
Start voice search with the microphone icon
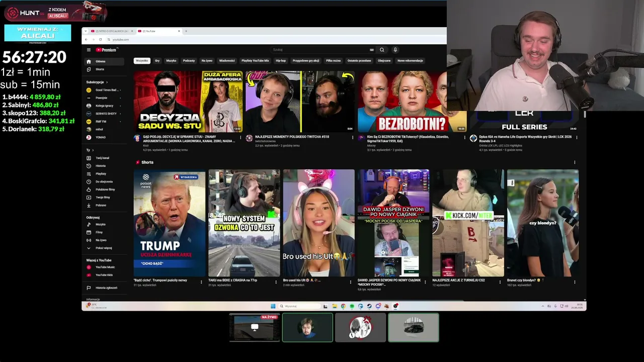tap(395, 50)
